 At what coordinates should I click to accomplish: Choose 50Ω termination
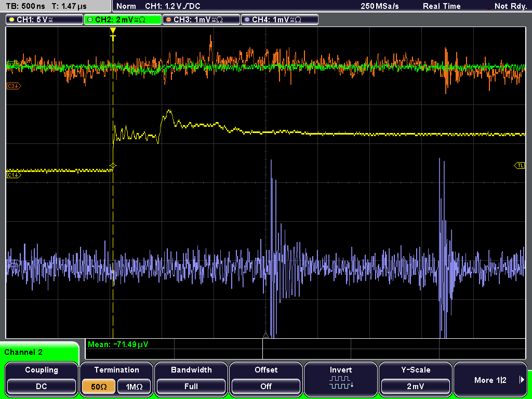(x=99, y=387)
